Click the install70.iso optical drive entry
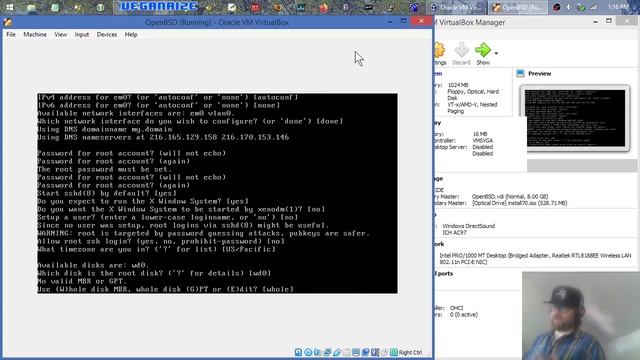 (x=520, y=203)
